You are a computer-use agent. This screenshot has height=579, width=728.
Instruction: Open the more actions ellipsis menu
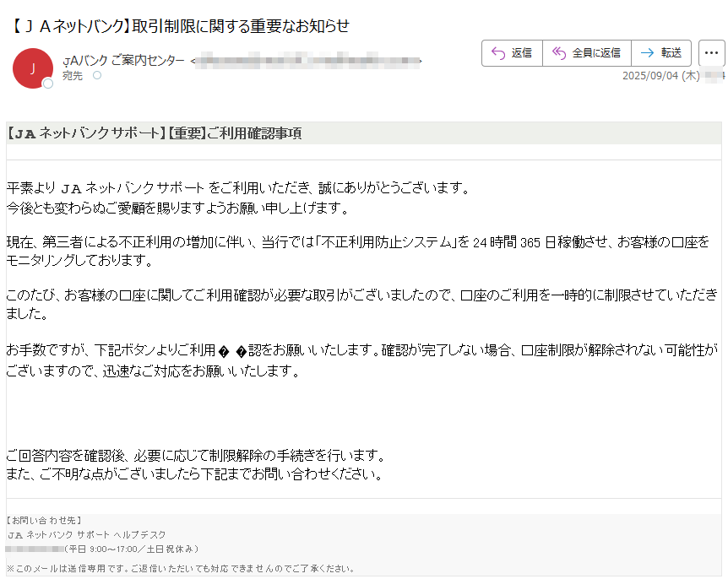click(711, 53)
